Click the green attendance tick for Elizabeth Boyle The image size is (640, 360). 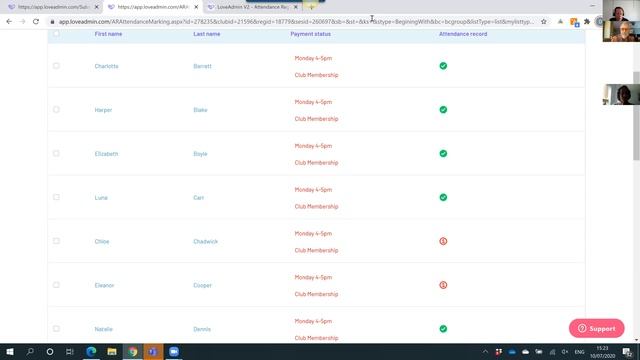[x=443, y=153]
